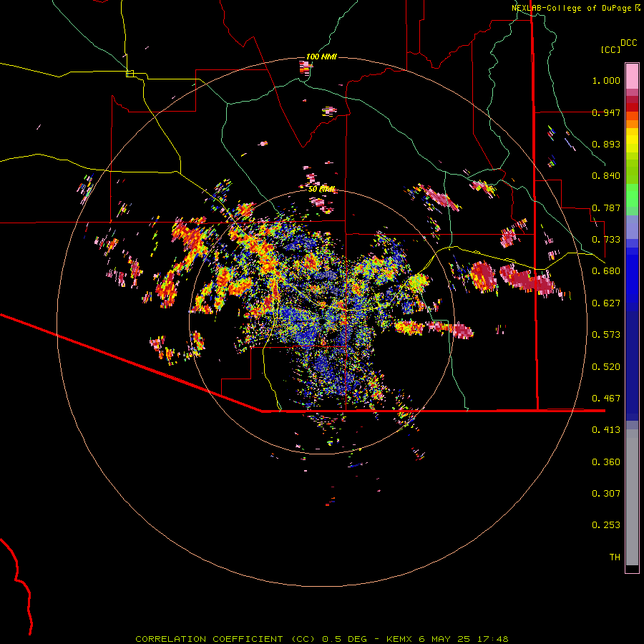Click the 0.520 scale value
The height and width of the screenshot is (644, 644).
coord(606,367)
